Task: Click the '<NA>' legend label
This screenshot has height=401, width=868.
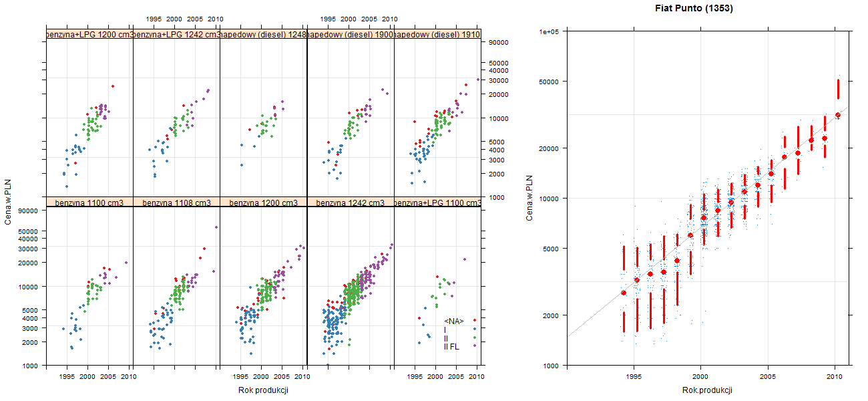Action: [x=453, y=321]
